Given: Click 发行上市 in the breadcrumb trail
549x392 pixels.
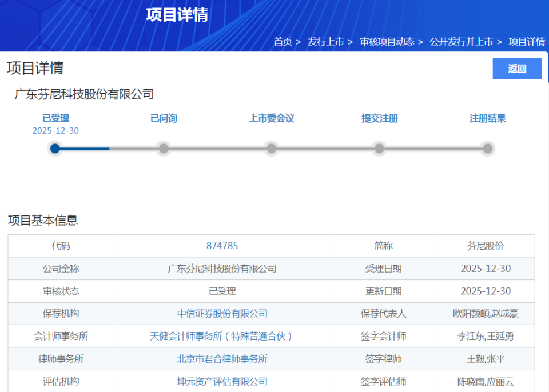Looking at the screenshot, I should click(x=325, y=42).
